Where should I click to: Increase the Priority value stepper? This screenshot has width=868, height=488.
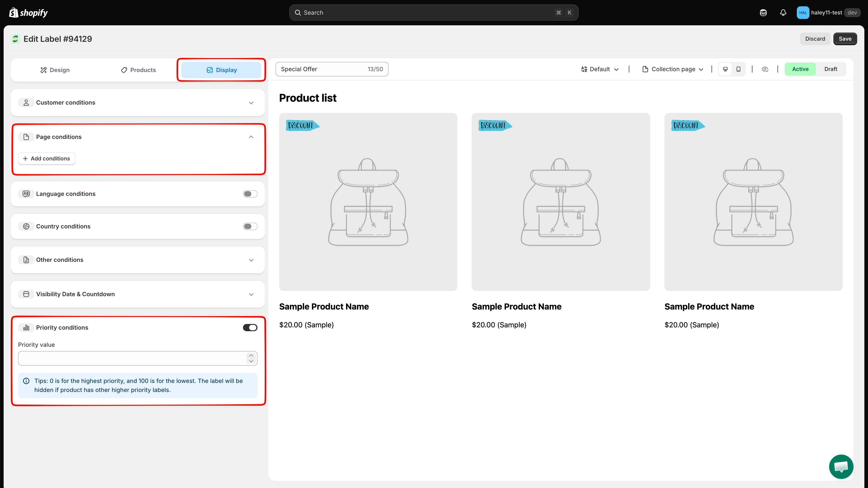[251, 355]
